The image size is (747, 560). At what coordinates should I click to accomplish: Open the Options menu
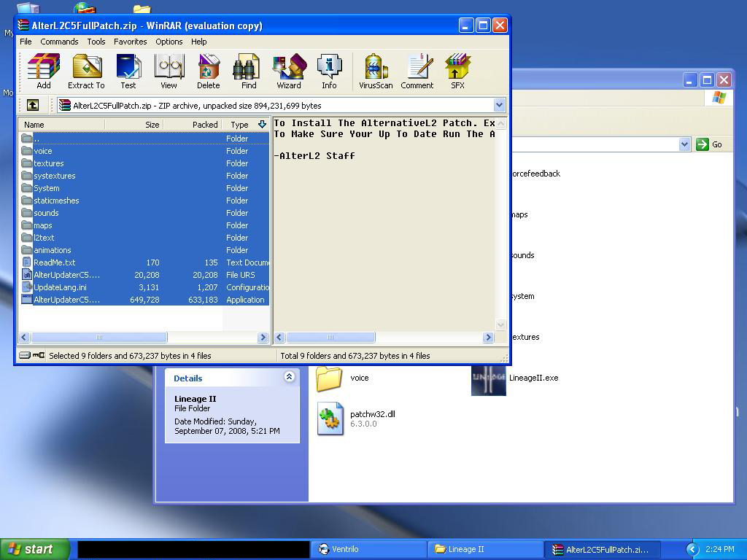[x=169, y=42]
